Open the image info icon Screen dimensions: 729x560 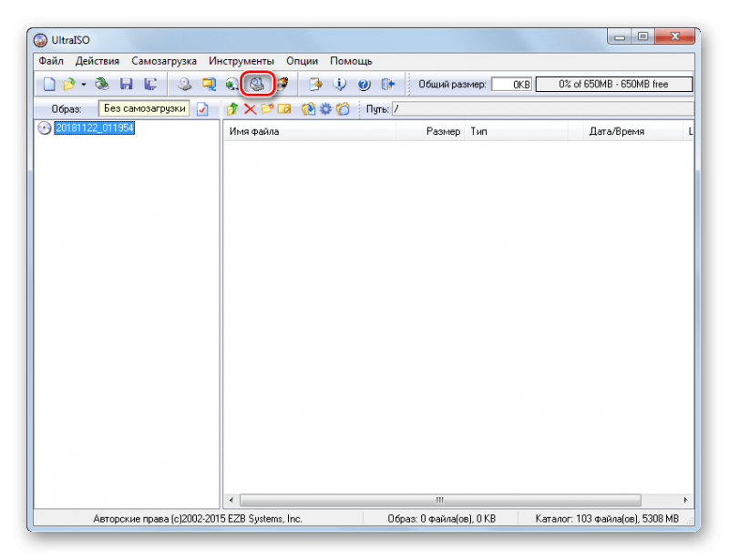pyautogui.click(x=340, y=84)
